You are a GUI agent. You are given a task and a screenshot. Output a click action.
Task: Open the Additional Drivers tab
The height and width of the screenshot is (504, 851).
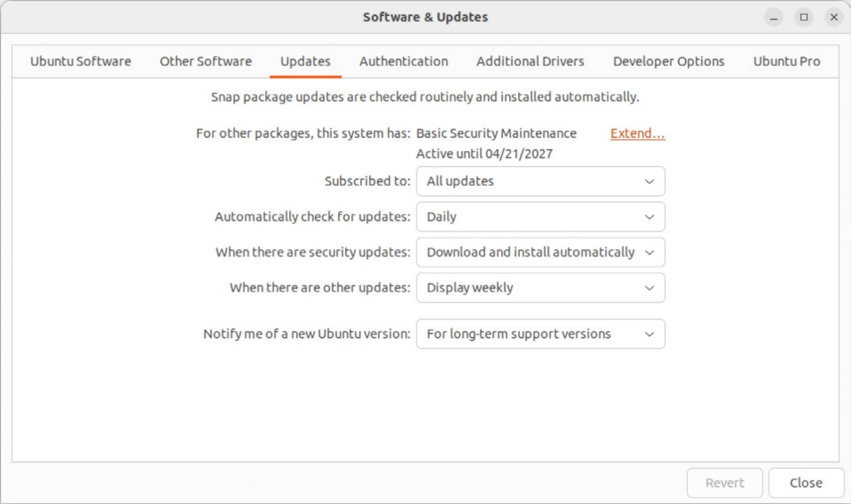pyautogui.click(x=530, y=61)
